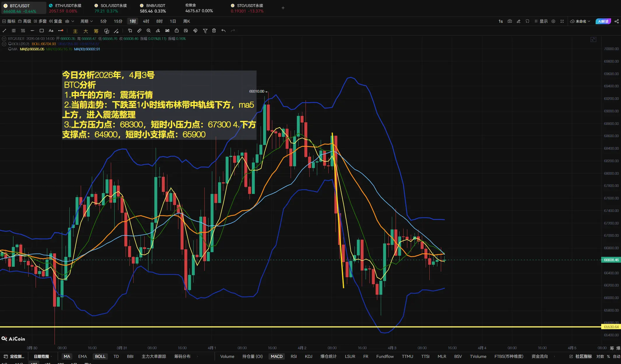Toggle the MA indicator button
Image resolution: width=621 pixels, height=364 pixels.
click(67, 356)
